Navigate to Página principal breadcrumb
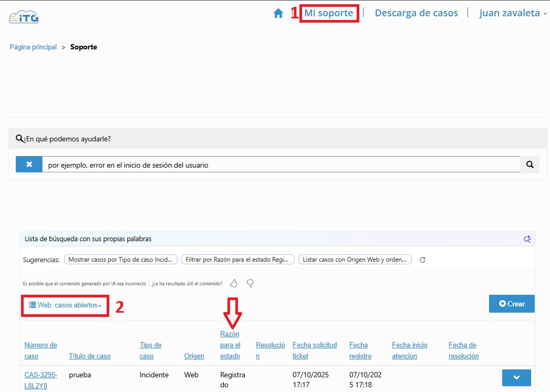 [x=33, y=47]
